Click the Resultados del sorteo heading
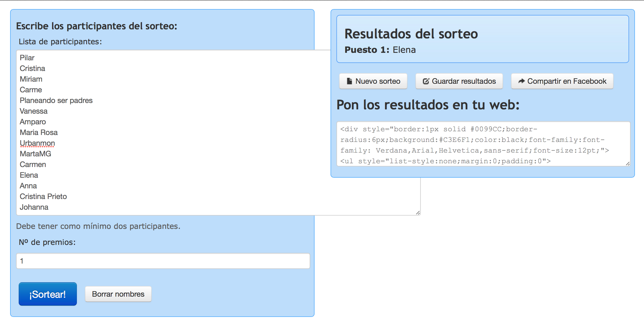Image resolution: width=644 pixels, height=326 pixels. click(x=411, y=34)
